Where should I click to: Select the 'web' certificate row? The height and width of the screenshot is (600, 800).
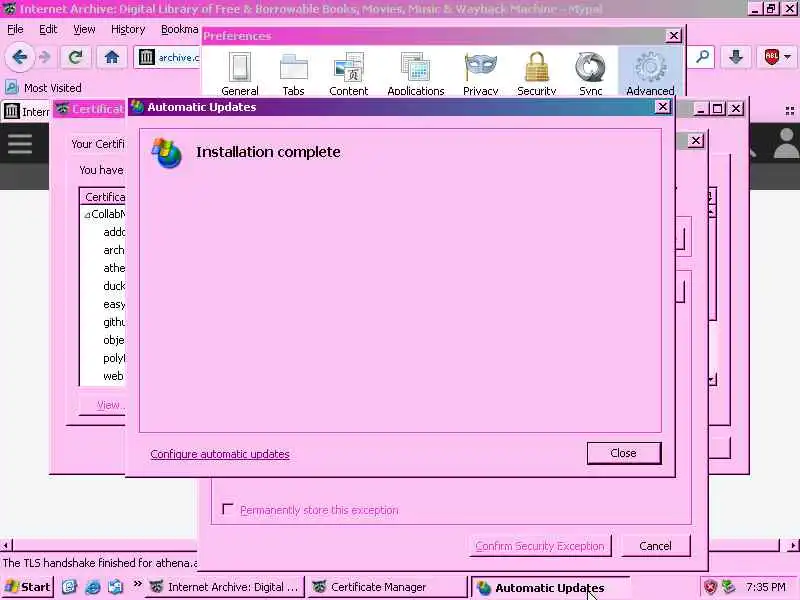(103, 376)
